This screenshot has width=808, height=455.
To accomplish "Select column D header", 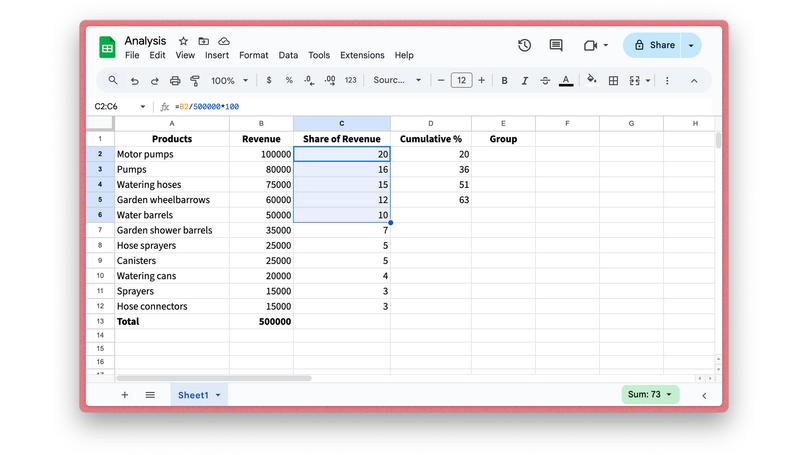I will (431, 124).
